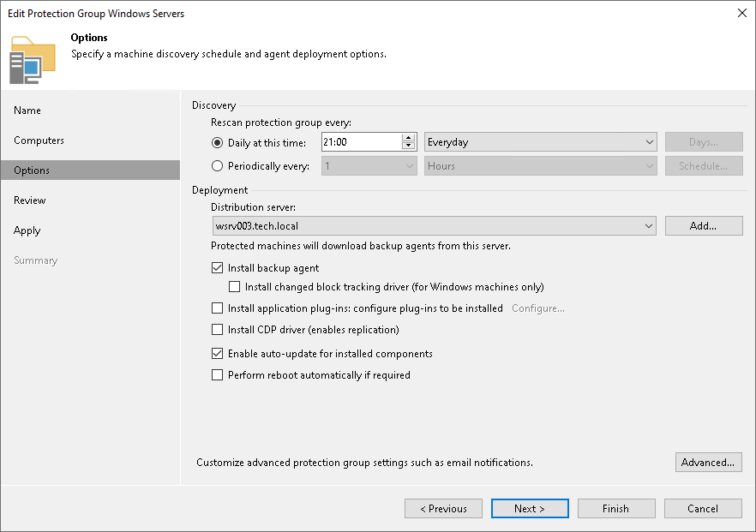756x532 pixels.
Task: Check Install application plug-ins
Action: [218, 308]
